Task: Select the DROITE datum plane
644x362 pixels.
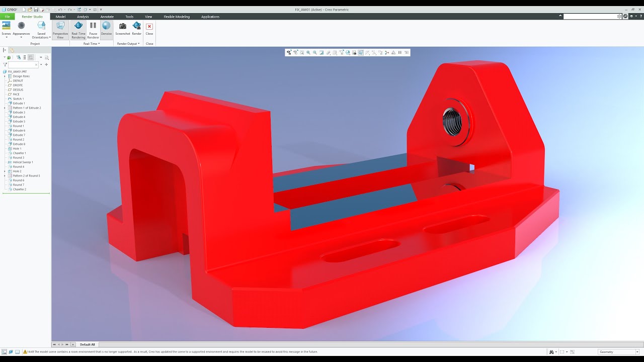Action: [18, 85]
